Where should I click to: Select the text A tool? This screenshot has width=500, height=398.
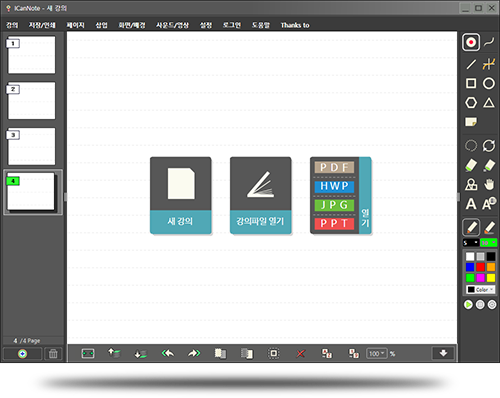[471, 204]
